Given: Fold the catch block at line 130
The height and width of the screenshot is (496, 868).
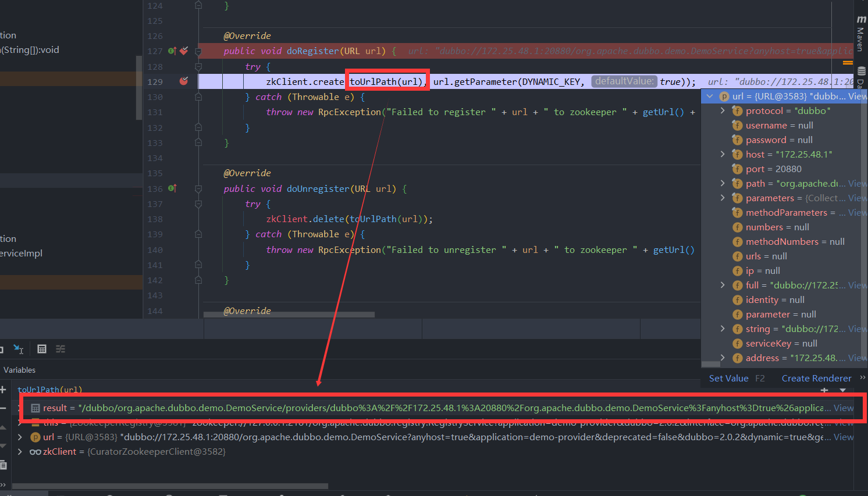Looking at the screenshot, I should [x=198, y=97].
